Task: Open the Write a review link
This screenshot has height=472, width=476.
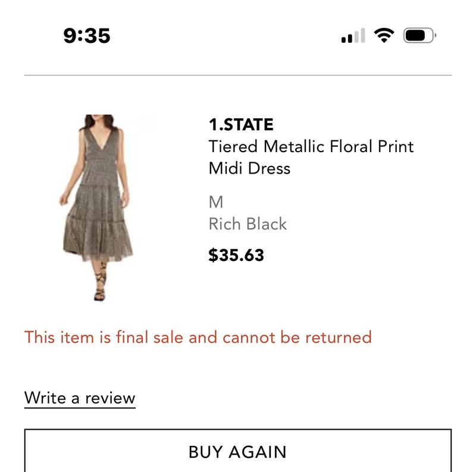Action: coord(80,398)
